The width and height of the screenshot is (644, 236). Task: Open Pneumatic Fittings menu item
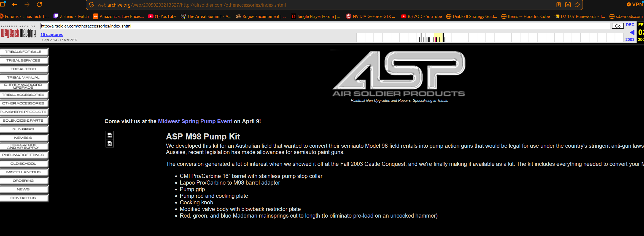[24, 155]
